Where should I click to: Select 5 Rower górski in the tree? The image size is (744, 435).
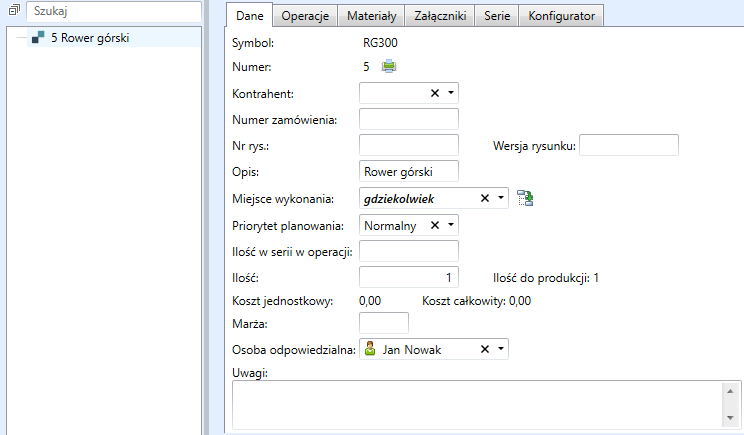pos(90,39)
